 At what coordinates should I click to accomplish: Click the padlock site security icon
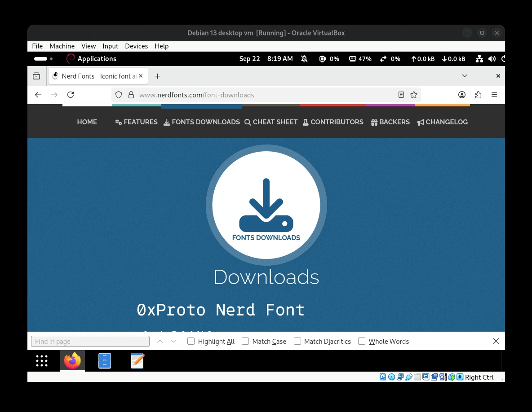pyautogui.click(x=131, y=95)
